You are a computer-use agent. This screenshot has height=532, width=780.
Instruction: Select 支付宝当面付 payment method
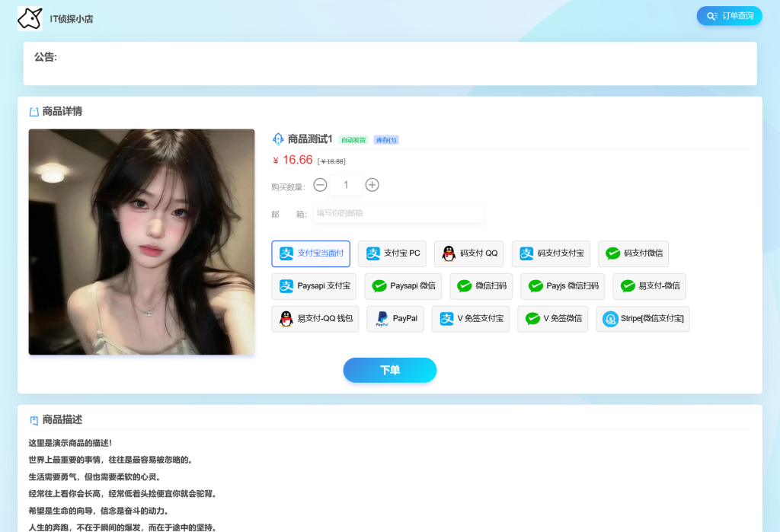click(x=311, y=253)
